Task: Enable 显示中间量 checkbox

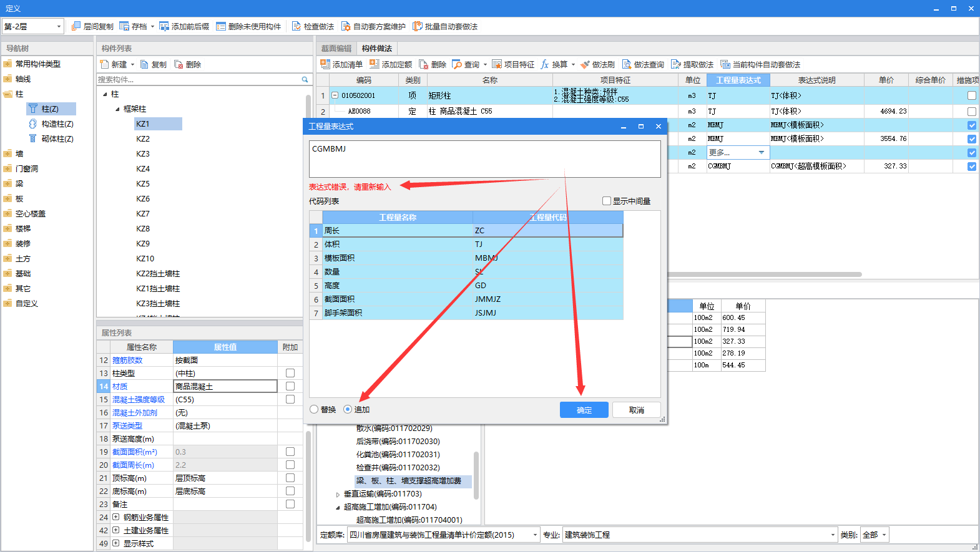Action: [606, 201]
